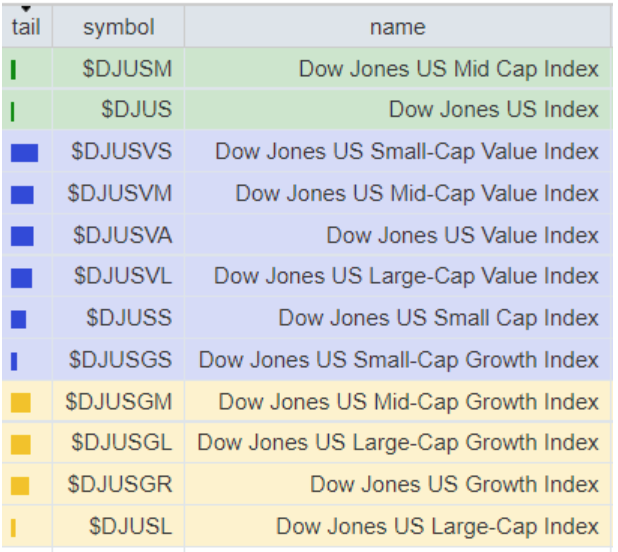Click the green tail marker beside $DJUS

pos(13,111)
